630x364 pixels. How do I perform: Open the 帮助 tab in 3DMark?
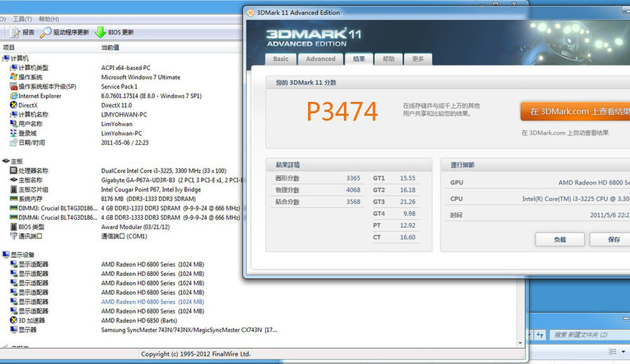[x=388, y=59]
